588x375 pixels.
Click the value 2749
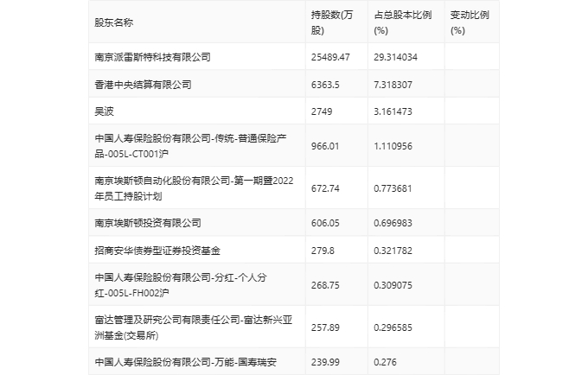[322, 111]
